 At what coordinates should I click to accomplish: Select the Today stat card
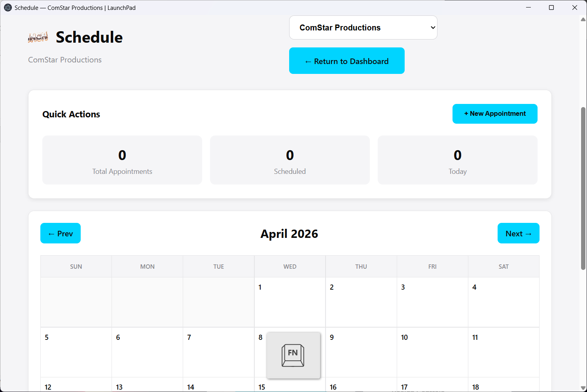pos(457,160)
